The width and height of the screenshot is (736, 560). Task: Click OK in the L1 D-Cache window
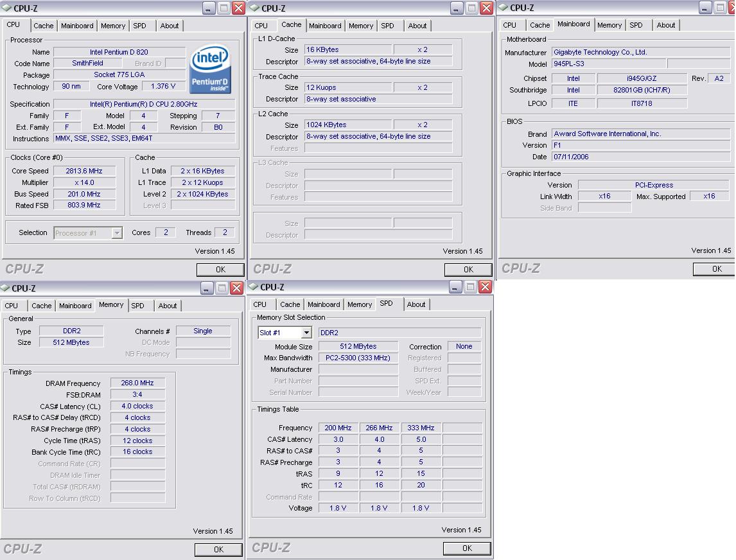point(468,270)
